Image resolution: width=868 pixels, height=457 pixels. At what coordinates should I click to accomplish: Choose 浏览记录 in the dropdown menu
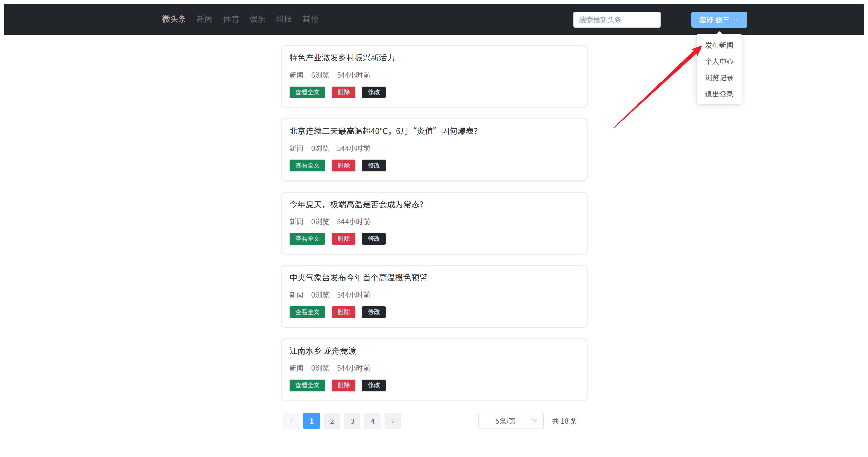[x=719, y=78]
